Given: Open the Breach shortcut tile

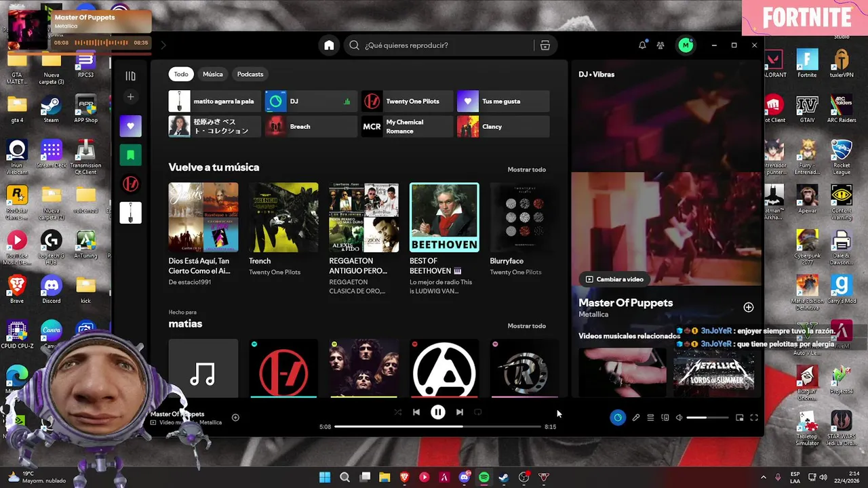Looking at the screenshot, I should tap(311, 127).
